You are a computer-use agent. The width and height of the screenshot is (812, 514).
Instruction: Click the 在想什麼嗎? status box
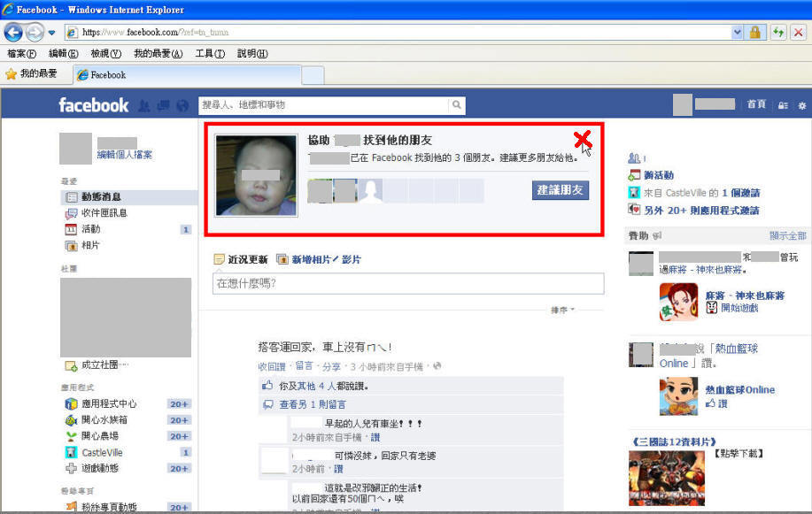tap(408, 284)
